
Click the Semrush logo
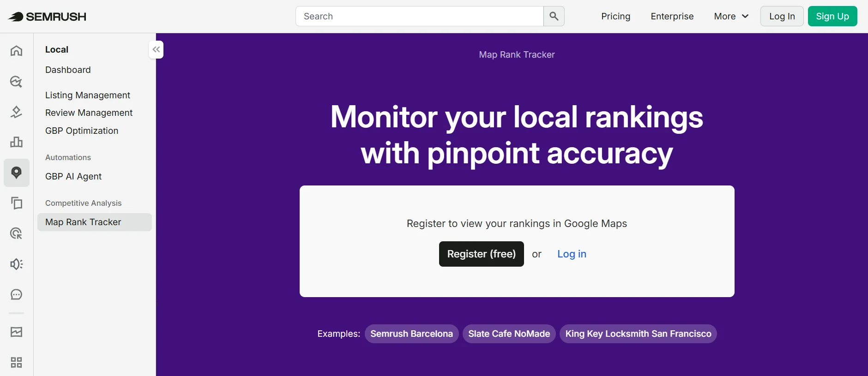pos(47,17)
